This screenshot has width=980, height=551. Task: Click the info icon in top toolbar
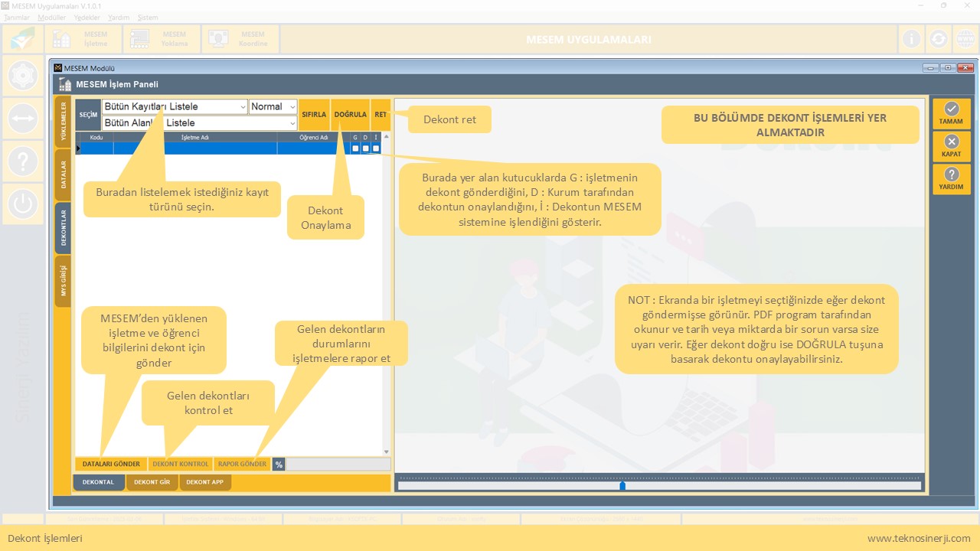tap(911, 39)
